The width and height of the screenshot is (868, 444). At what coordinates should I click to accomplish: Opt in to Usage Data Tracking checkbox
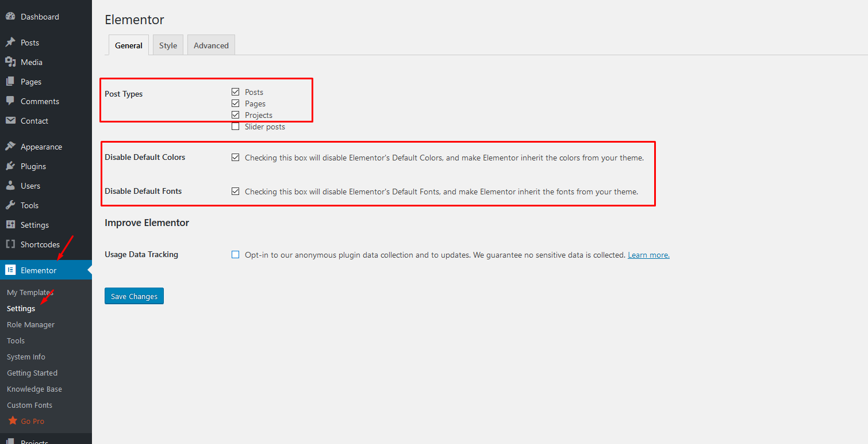(x=235, y=255)
